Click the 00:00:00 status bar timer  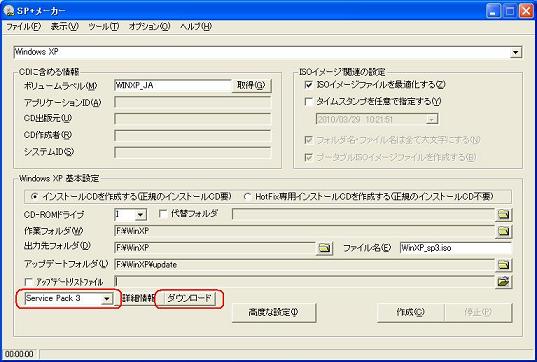(20, 354)
